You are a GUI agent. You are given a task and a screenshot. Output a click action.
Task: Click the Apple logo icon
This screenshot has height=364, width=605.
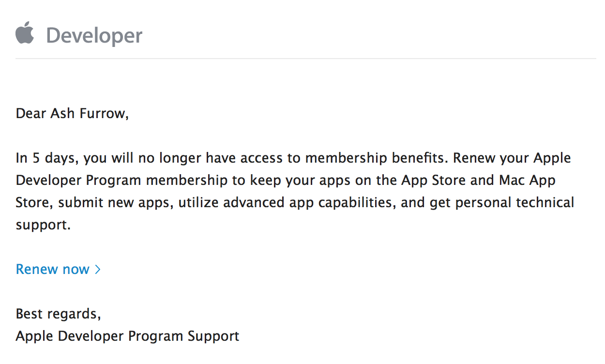tap(25, 33)
